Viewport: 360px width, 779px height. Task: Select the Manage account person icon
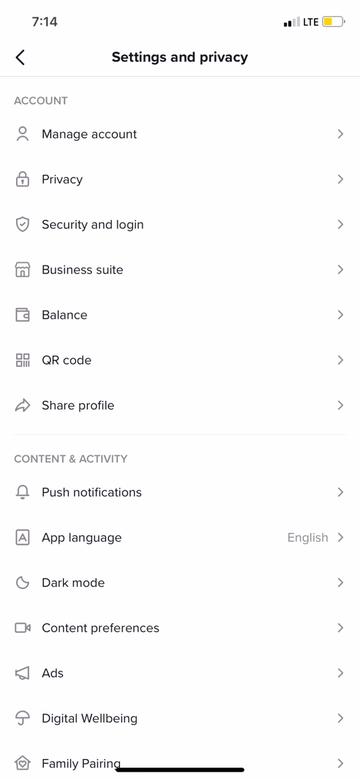[22, 134]
